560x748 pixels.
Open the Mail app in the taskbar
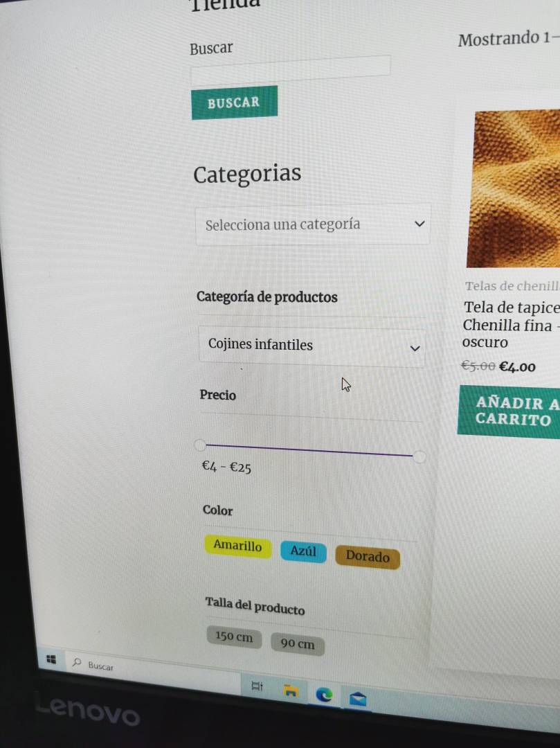point(357,699)
